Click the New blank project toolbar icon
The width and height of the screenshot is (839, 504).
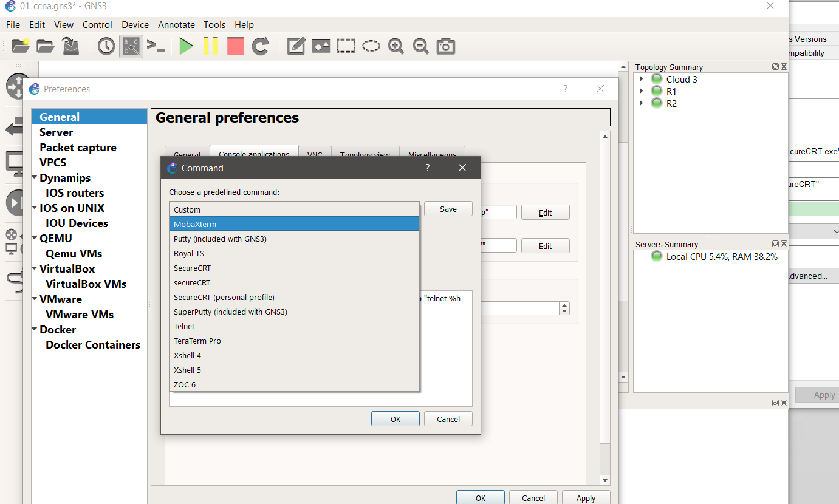20,46
